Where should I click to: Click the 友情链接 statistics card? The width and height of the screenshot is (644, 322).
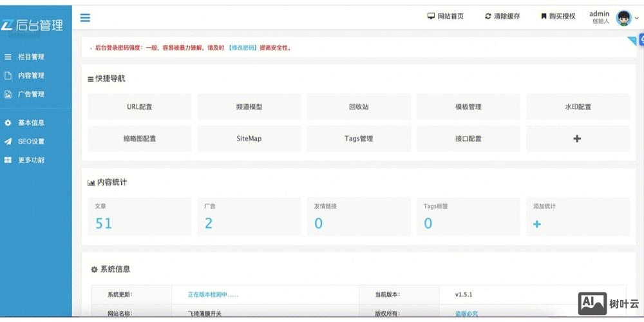coord(359,216)
